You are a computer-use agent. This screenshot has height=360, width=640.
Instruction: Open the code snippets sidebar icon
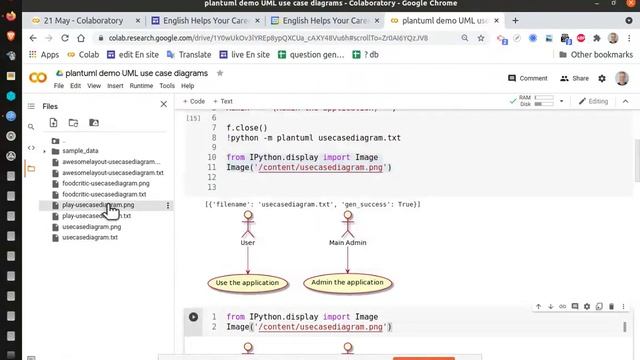pyautogui.click(x=31, y=148)
